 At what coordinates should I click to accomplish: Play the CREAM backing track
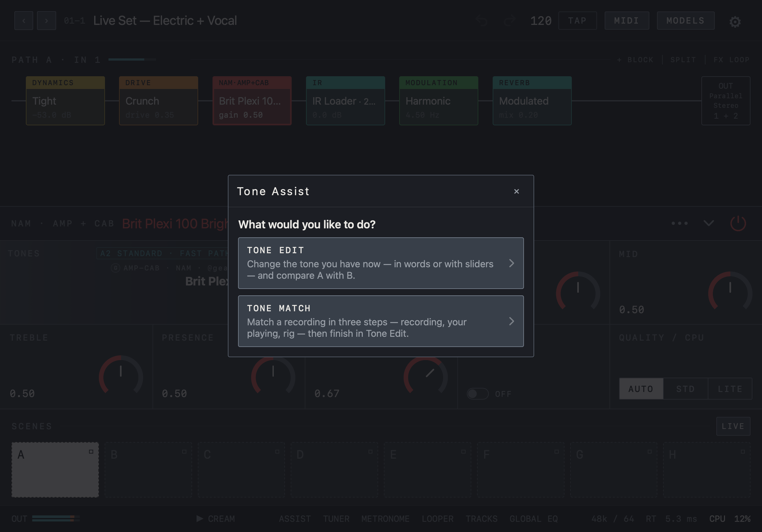[216, 519]
